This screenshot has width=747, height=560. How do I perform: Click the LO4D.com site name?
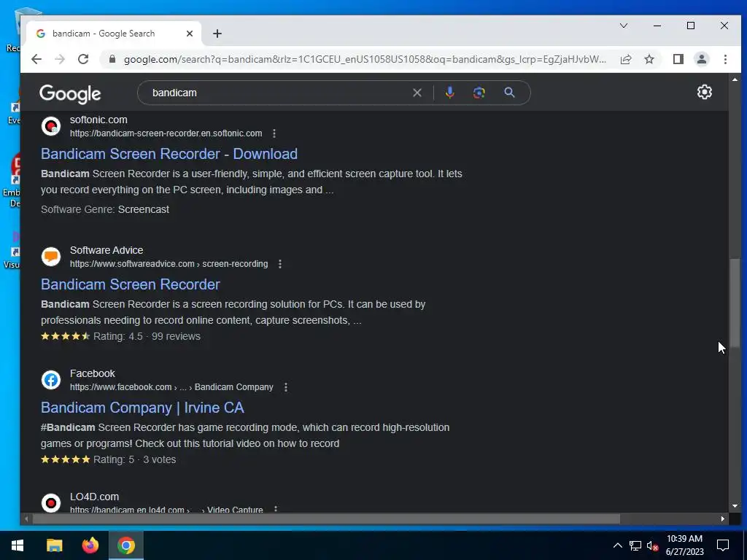click(94, 496)
